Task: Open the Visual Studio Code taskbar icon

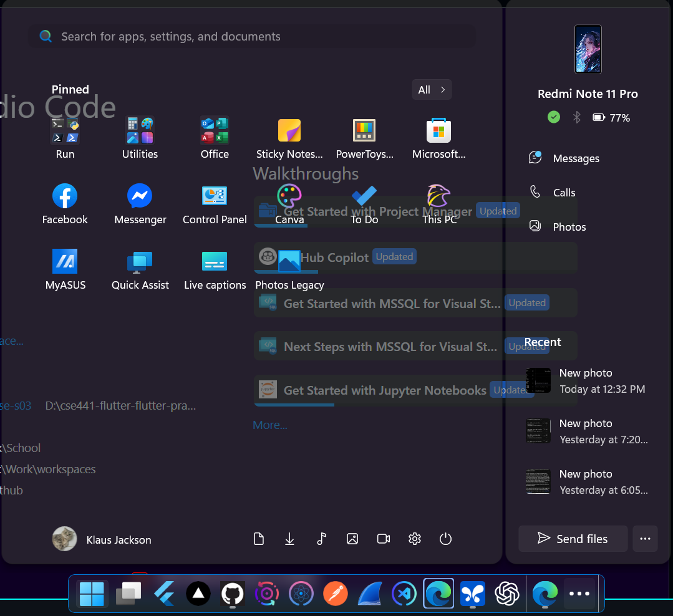Action: [x=404, y=594]
